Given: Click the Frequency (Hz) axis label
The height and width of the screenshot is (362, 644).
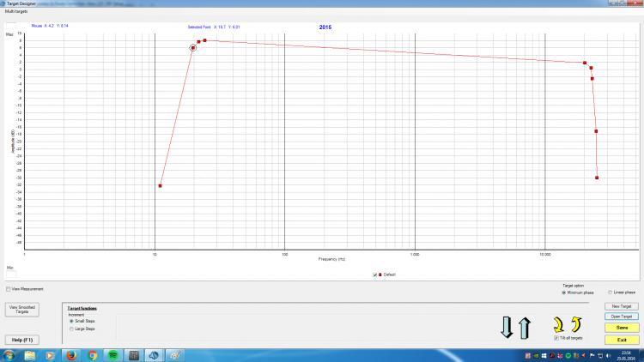Looking at the screenshot, I should tap(331, 259).
